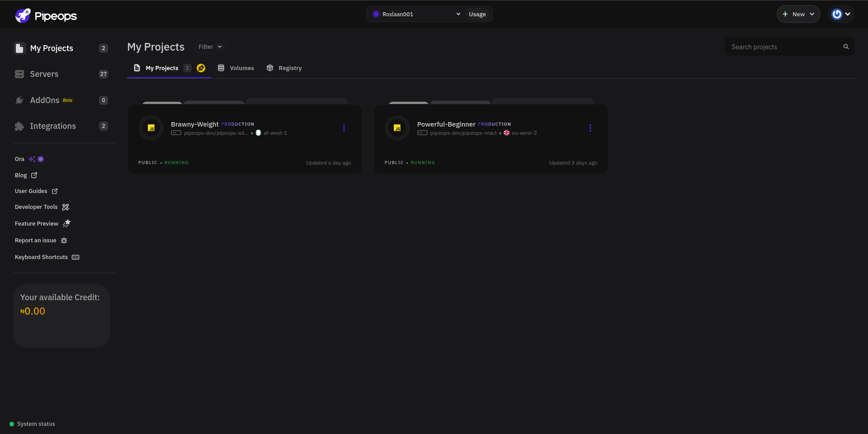Open Powerful-Beginner three-dot options menu
Screen dimensions: 868x434
click(590, 128)
